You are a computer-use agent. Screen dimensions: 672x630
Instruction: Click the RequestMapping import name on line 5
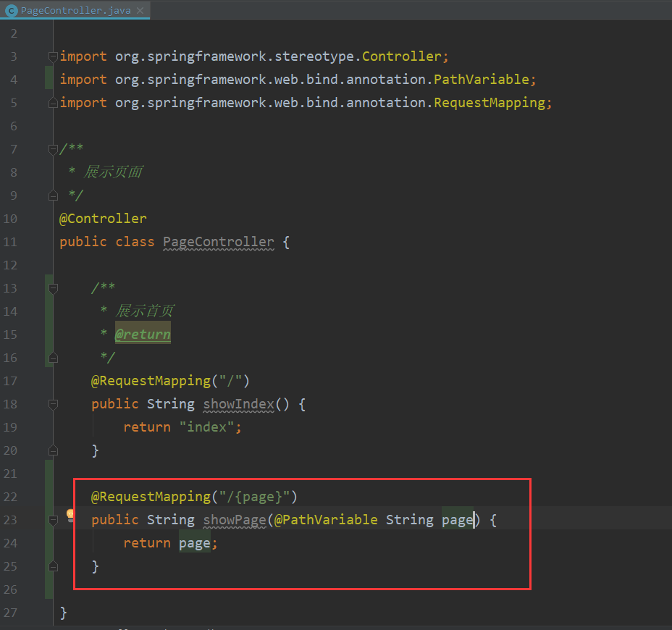[490, 103]
